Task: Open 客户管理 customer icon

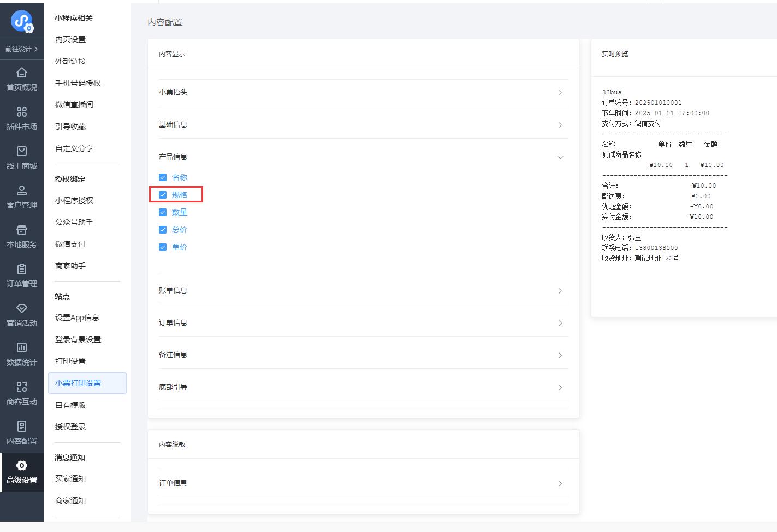Action: click(x=22, y=190)
